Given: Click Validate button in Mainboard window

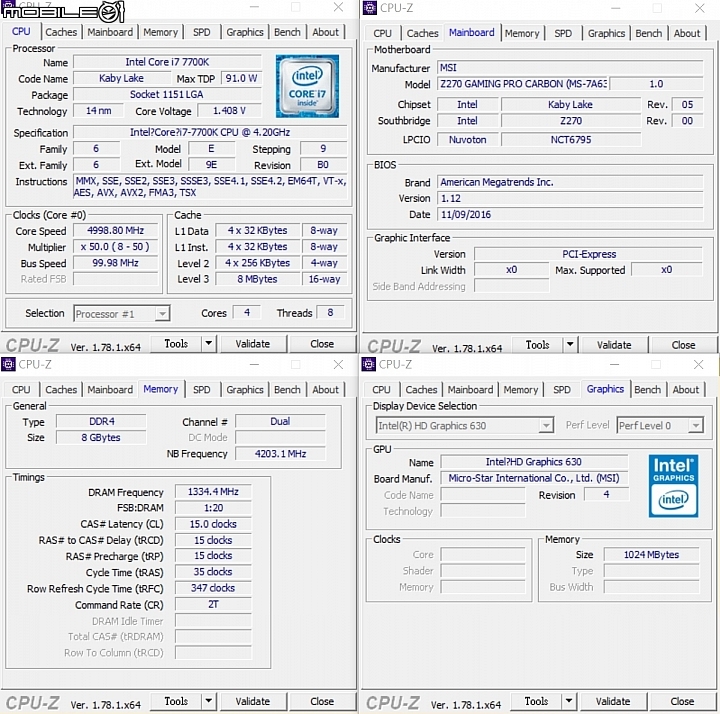Looking at the screenshot, I should [614, 344].
